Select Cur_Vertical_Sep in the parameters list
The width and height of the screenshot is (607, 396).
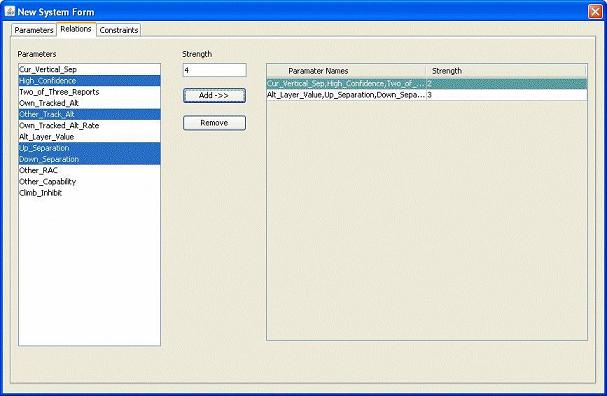coord(89,69)
